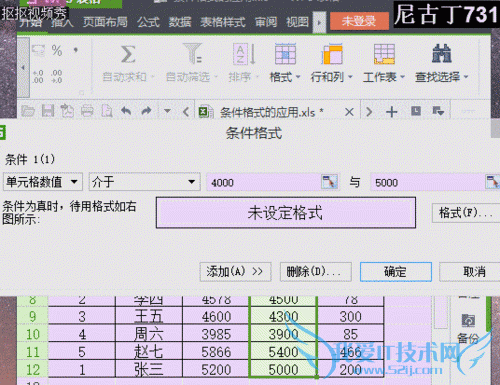Click the 5000 upper bound input field
This screenshot has height=385, width=500.
tap(428, 182)
